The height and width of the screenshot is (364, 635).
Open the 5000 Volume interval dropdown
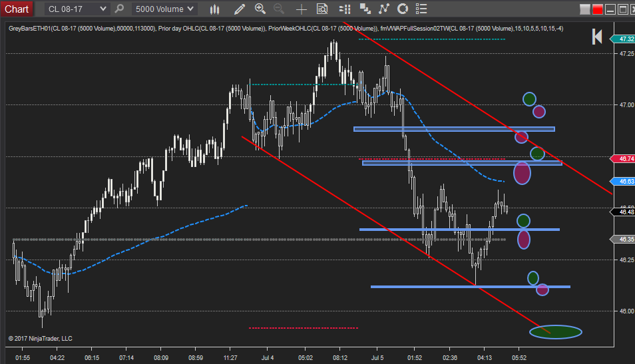[x=164, y=9]
